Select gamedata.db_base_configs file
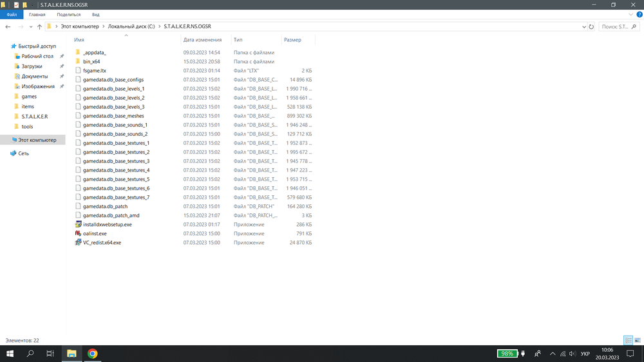The height and width of the screenshot is (362, 644). (x=113, y=80)
